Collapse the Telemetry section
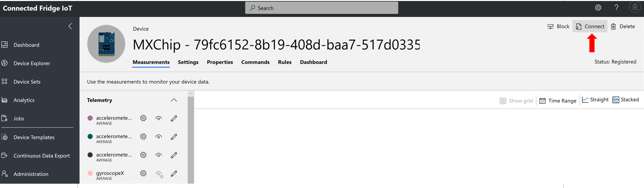This screenshot has height=188, width=644. click(x=174, y=100)
